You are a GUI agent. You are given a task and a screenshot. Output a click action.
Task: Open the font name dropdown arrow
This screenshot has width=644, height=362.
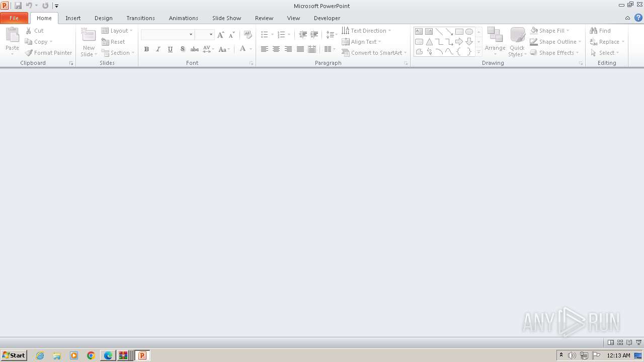(x=191, y=35)
